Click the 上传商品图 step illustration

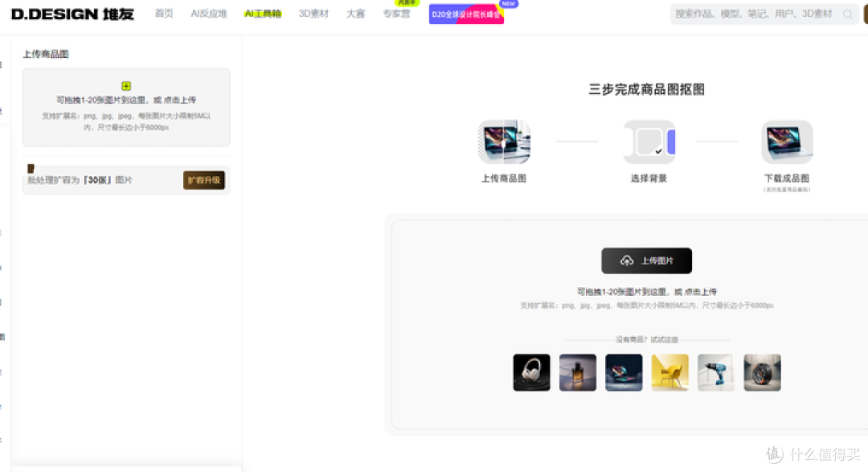(x=504, y=142)
